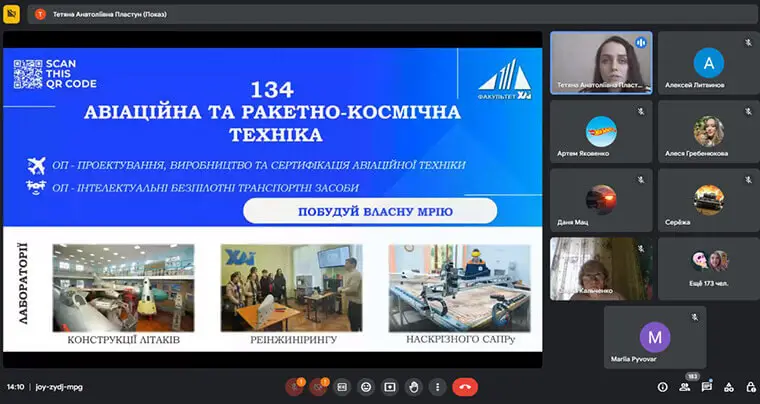Click Mariia Pyvovar's video tile
Screen dimensions: 760x404
[654, 337]
